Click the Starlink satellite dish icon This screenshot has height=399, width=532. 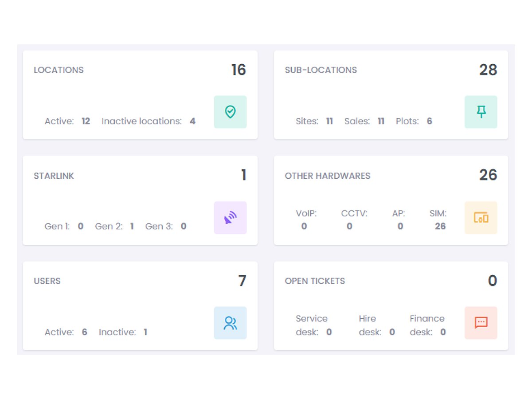click(x=230, y=218)
